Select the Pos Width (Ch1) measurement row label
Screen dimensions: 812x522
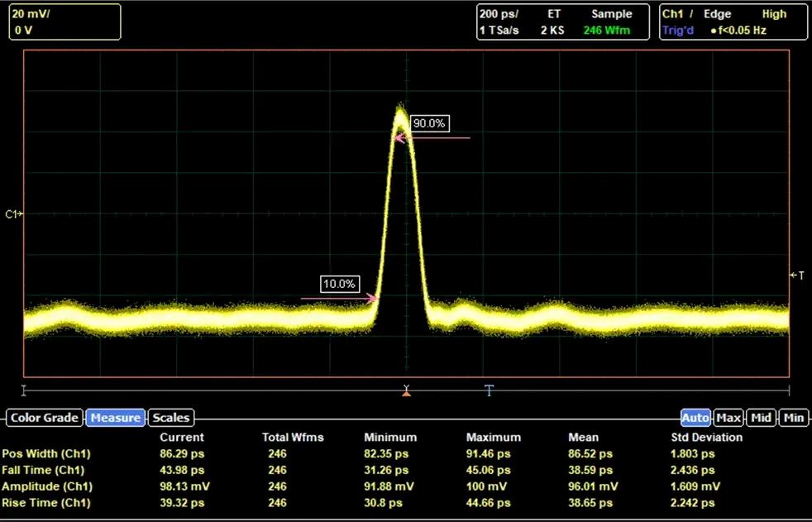46,453
